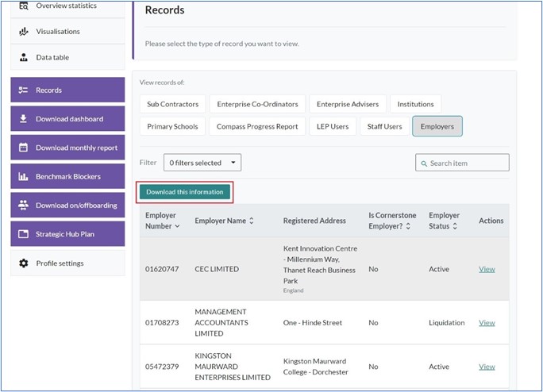Screen dimensions: 543x392
Task: Click the Profile settings gear icon
Action: (x=24, y=263)
